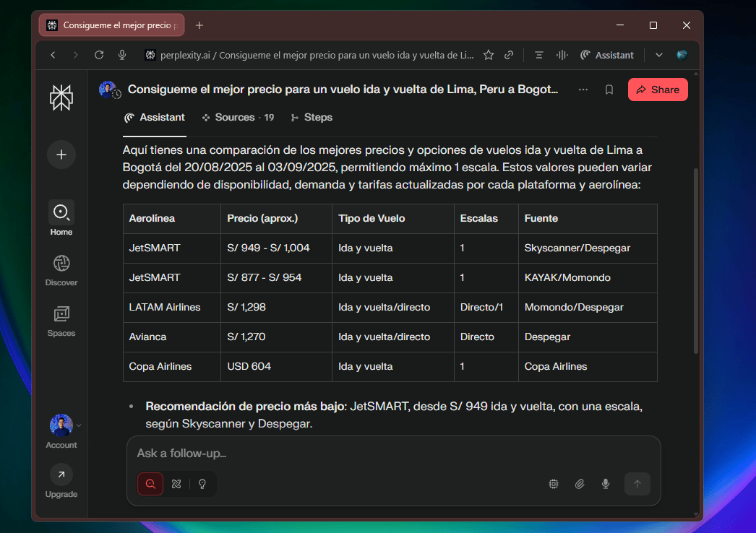Start a new thread with plus button
The height and width of the screenshot is (533, 756).
pyautogui.click(x=61, y=155)
